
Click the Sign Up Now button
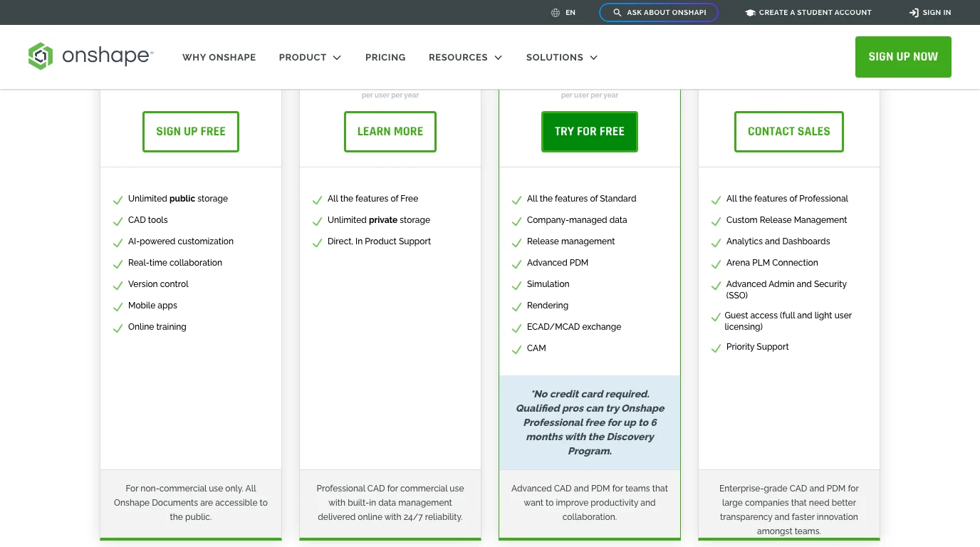pyautogui.click(x=903, y=57)
